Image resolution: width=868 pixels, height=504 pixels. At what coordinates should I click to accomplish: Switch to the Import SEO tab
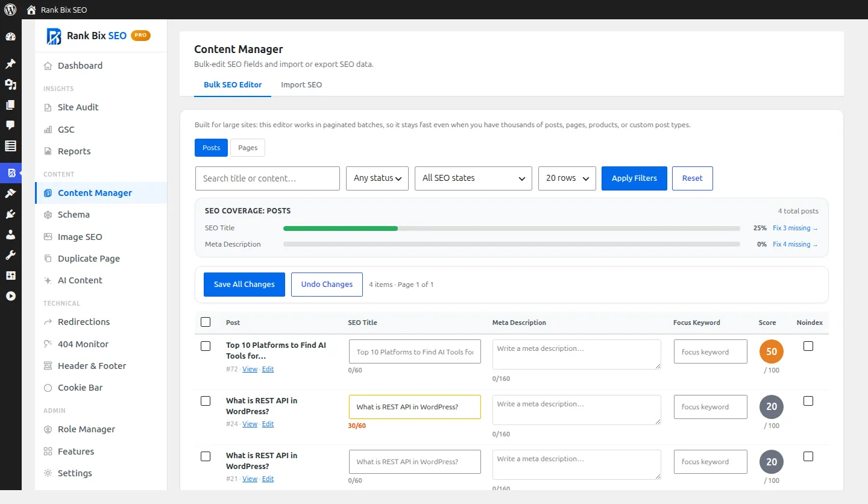[301, 85]
